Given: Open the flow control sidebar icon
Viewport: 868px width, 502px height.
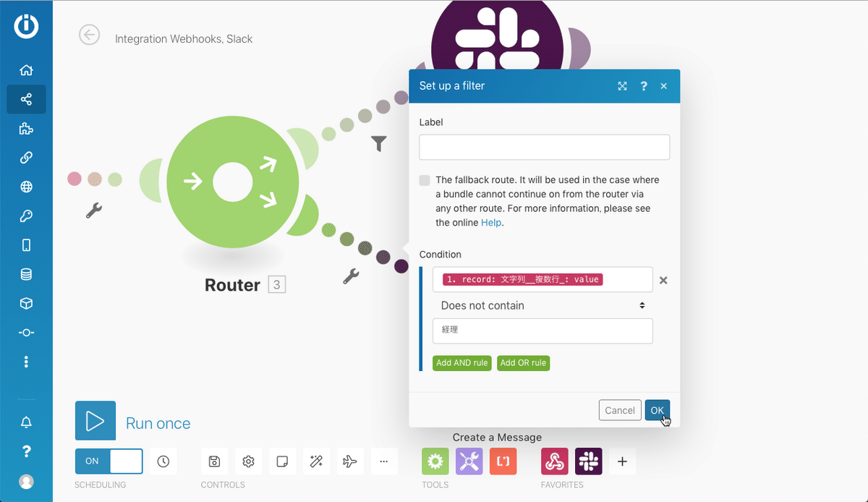Looking at the screenshot, I should pyautogui.click(x=26, y=332).
